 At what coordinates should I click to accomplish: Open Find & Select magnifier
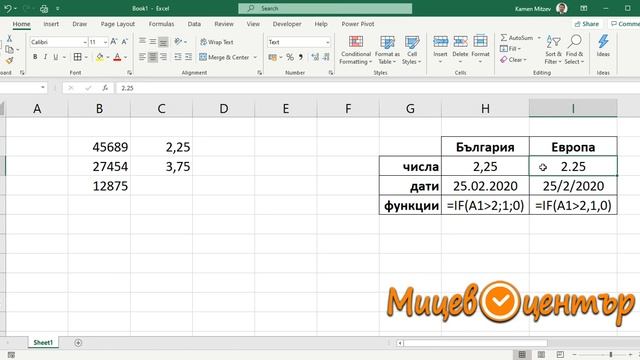(x=574, y=50)
